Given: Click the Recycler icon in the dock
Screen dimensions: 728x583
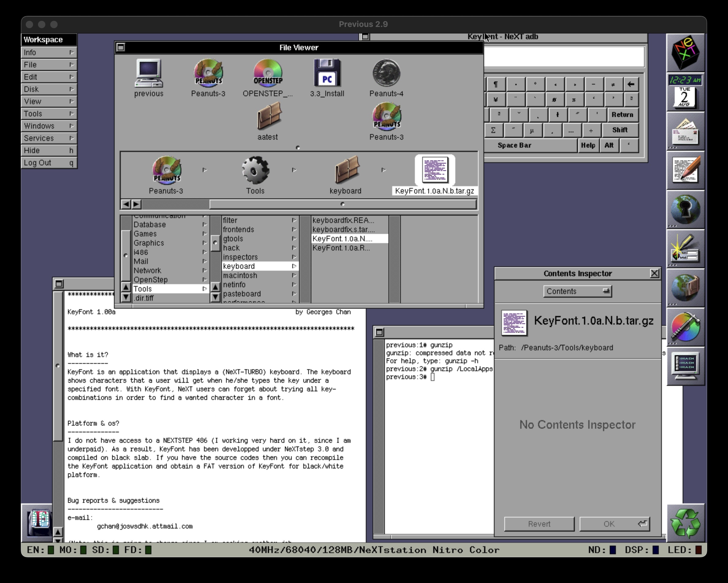Looking at the screenshot, I should point(685,523).
